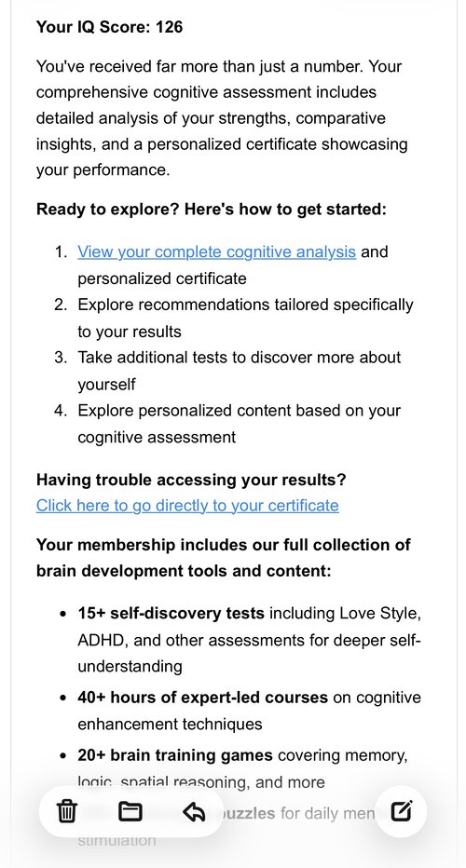Select list item 'Explore recommendations tailored specifically'
The image size is (466, 868).
(x=245, y=318)
